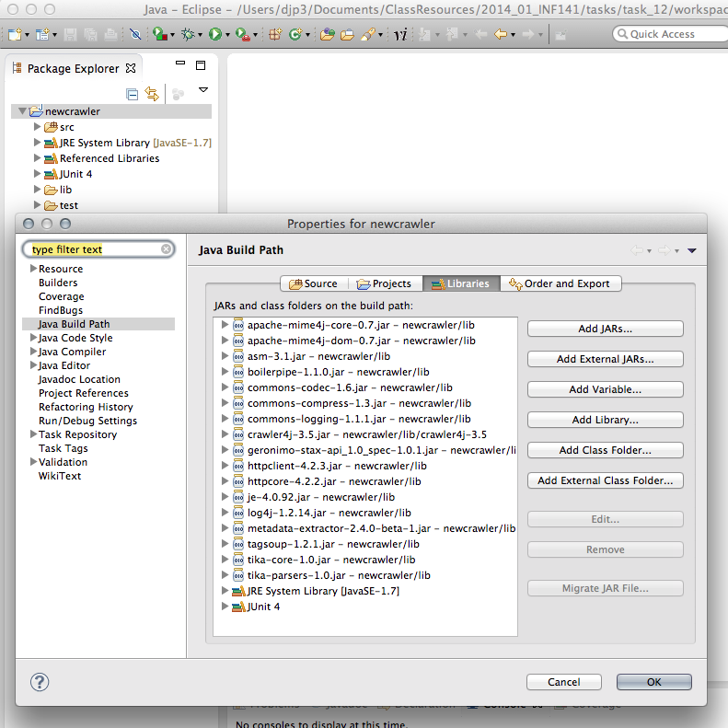Screen dimensions: 728x728
Task: Close the Package Explorer tab X
Action: 131,68
